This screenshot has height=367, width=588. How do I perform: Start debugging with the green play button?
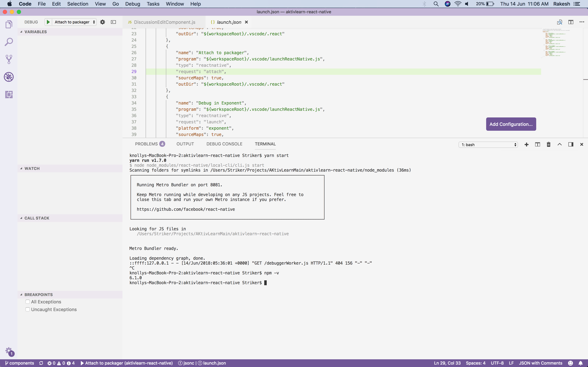[48, 22]
